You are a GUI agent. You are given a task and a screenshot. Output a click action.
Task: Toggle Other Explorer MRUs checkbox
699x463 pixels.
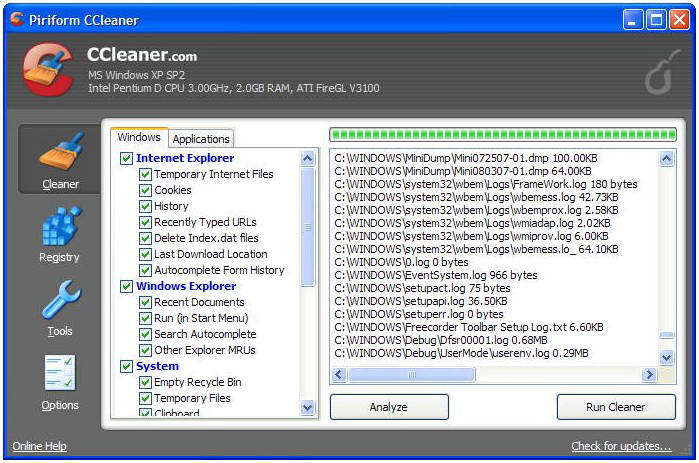coord(145,350)
